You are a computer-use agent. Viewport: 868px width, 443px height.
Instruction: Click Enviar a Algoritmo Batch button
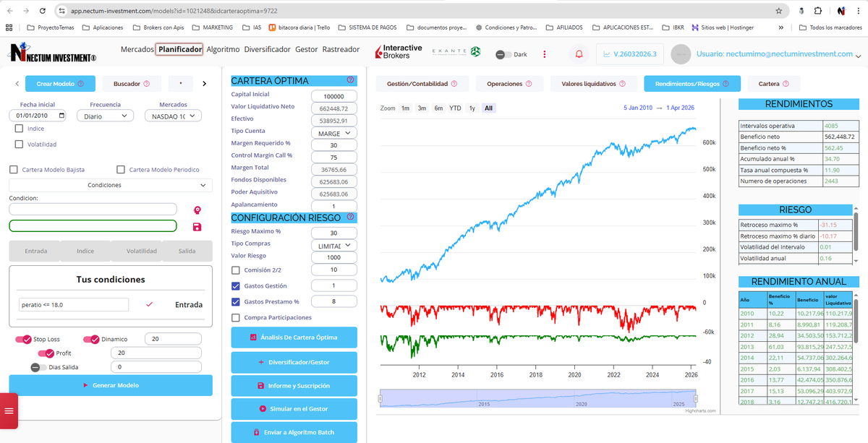click(294, 432)
